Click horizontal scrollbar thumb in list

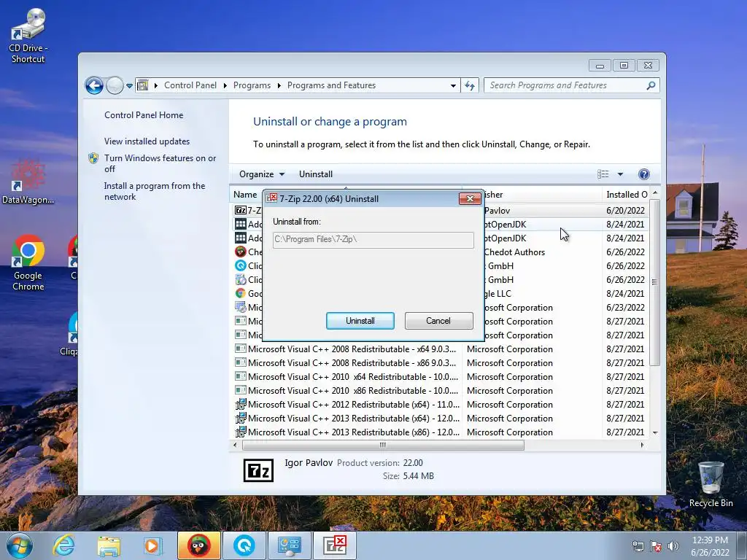coord(383,446)
